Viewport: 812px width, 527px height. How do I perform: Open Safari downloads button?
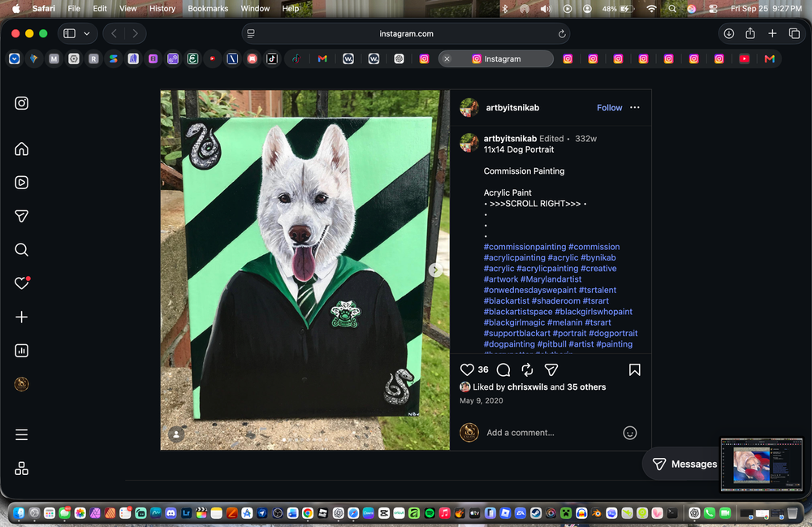pyautogui.click(x=728, y=33)
